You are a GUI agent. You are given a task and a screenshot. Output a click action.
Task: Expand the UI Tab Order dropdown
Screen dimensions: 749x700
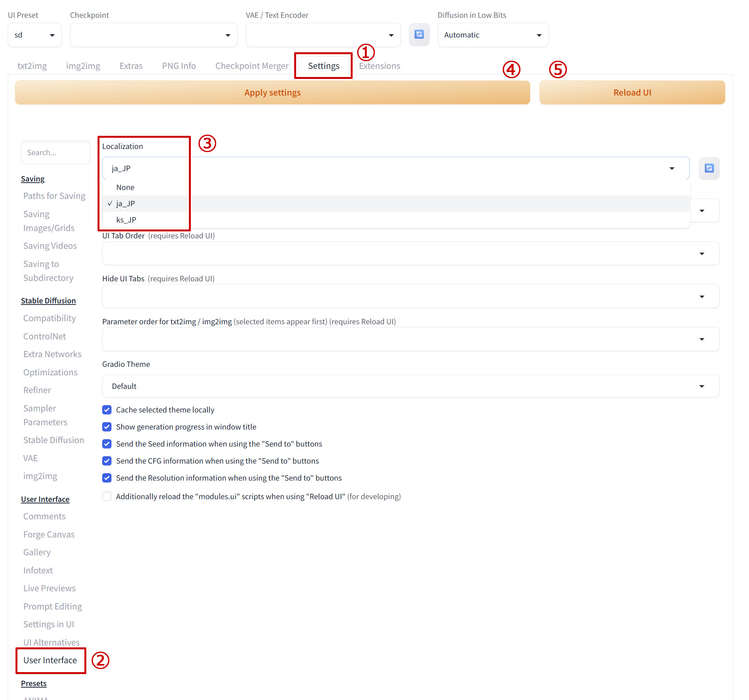click(410, 253)
